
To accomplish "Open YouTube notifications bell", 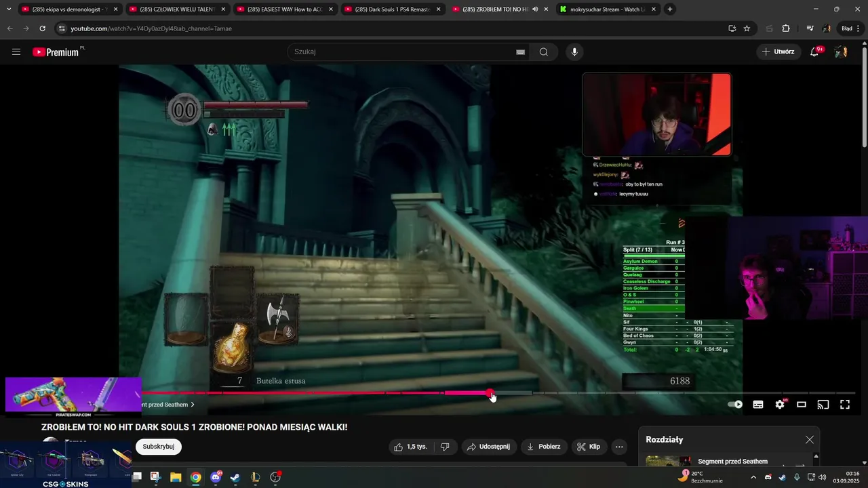I will (x=815, y=52).
